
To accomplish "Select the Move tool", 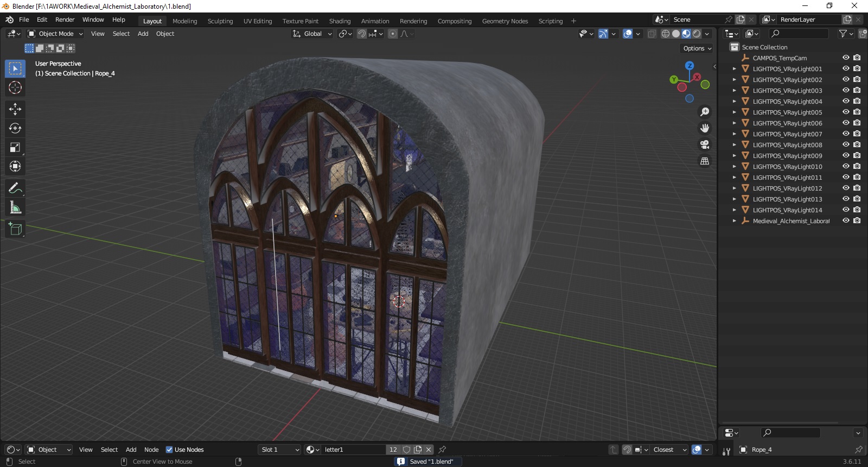I will click(15, 109).
